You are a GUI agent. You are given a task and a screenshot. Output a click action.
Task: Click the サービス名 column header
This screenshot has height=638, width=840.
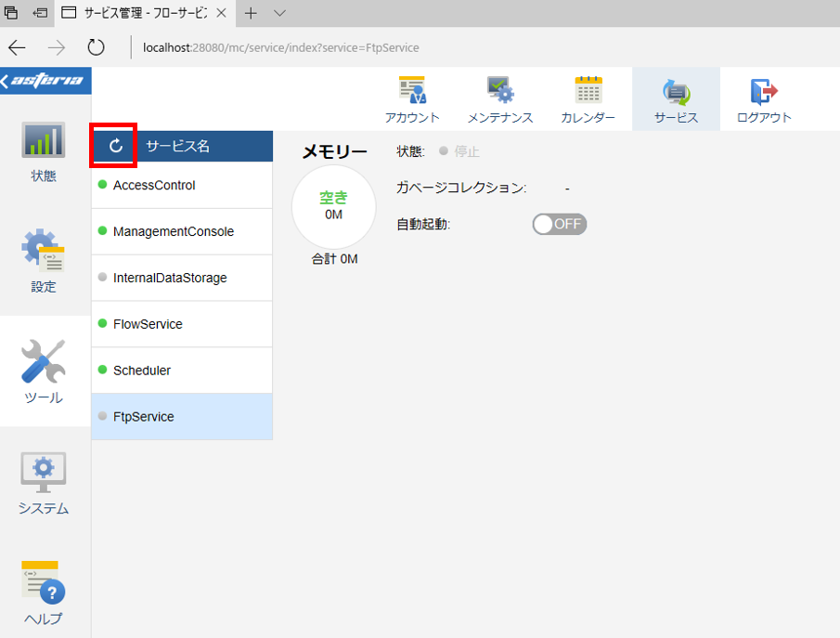pyautogui.click(x=178, y=146)
